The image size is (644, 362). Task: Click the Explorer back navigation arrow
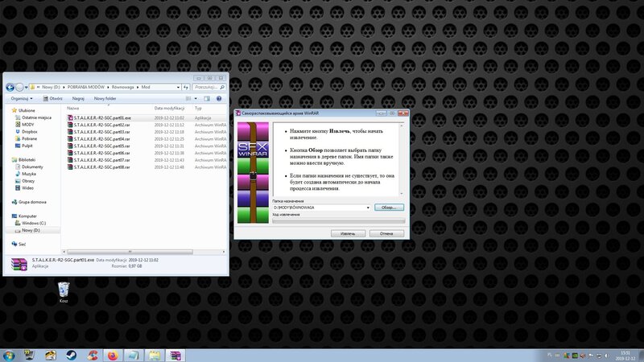click(10, 86)
